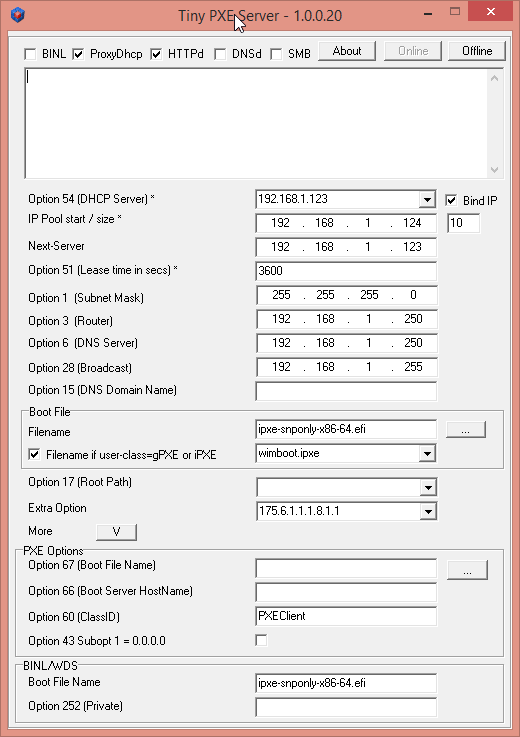
Task: Toggle the HTTPd checkbox
Action: click(156, 54)
